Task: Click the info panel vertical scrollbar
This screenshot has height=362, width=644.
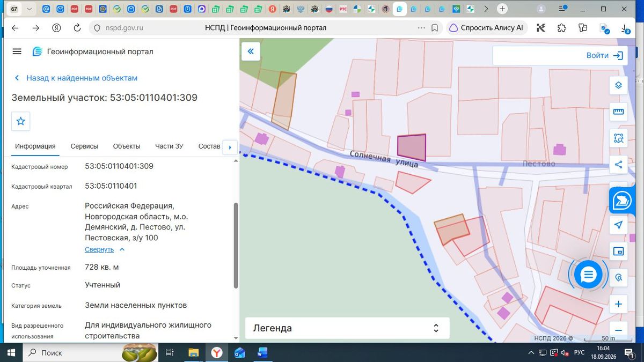Action: (236, 246)
